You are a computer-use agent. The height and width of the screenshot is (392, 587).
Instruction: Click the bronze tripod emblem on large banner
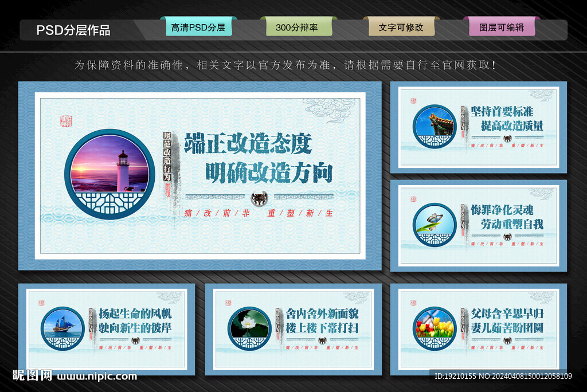(x=260, y=198)
